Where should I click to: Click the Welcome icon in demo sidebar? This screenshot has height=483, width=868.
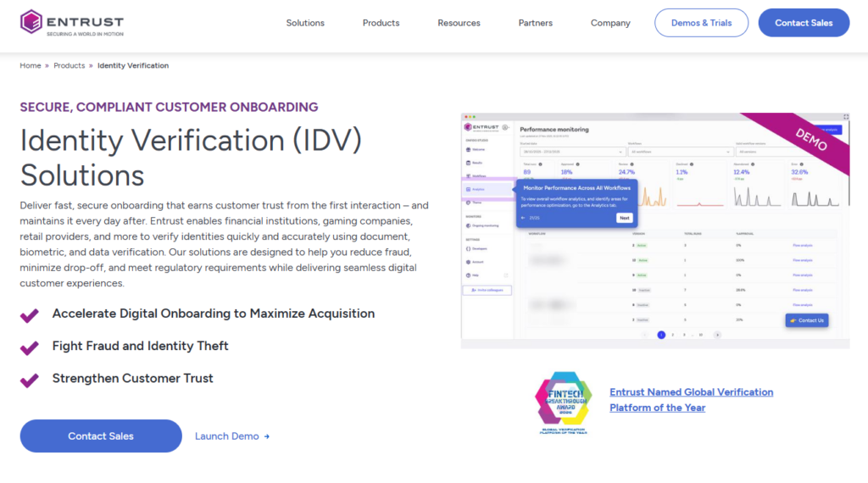point(468,149)
